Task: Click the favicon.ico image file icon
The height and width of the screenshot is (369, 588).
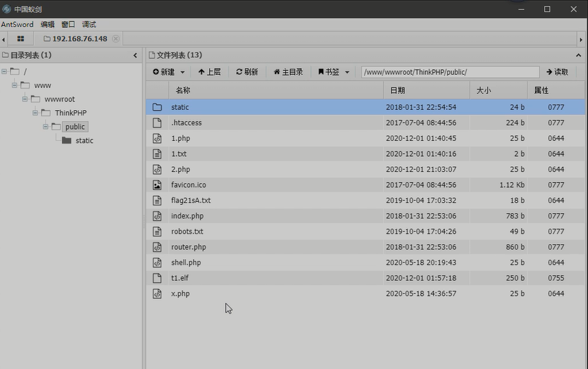Action: [157, 185]
